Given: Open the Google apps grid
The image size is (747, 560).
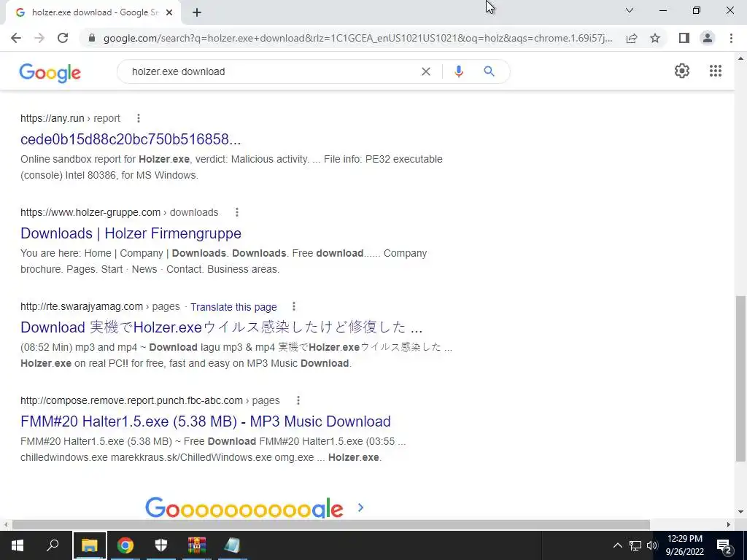Looking at the screenshot, I should [x=715, y=71].
